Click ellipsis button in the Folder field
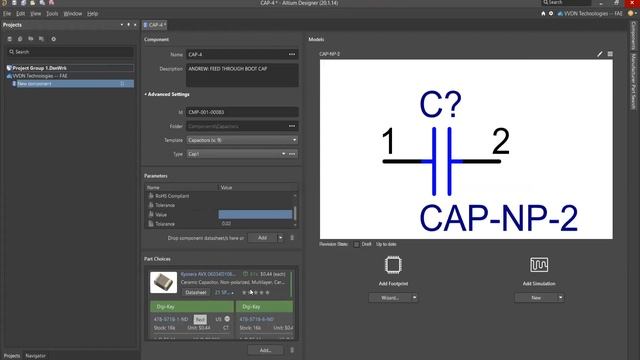Viewport: 640px width, 360px height. 292,126
